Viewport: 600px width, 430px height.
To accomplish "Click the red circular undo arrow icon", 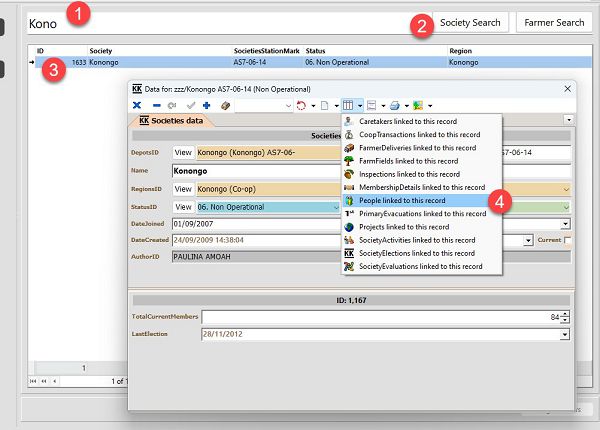I will pos(302,106).
